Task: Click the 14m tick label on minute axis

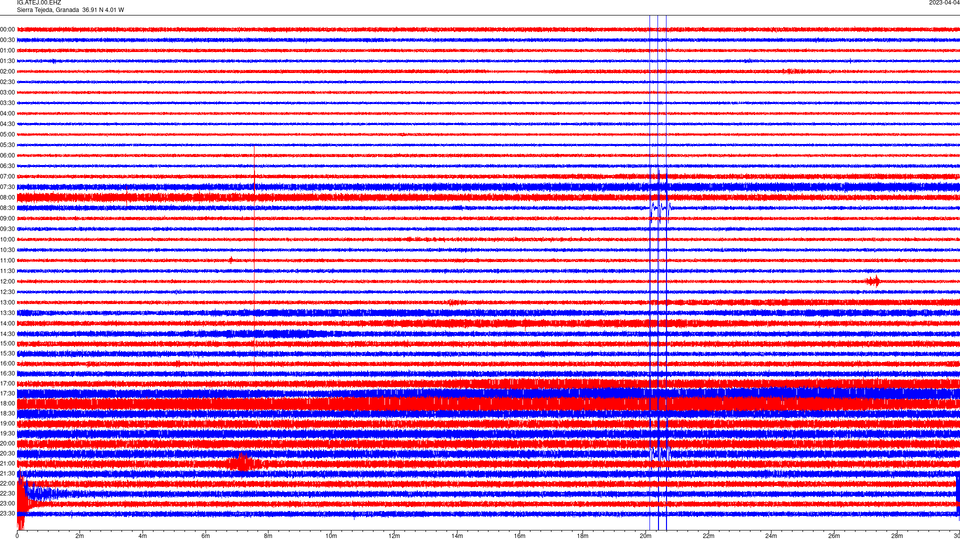Action: point(457,536)
